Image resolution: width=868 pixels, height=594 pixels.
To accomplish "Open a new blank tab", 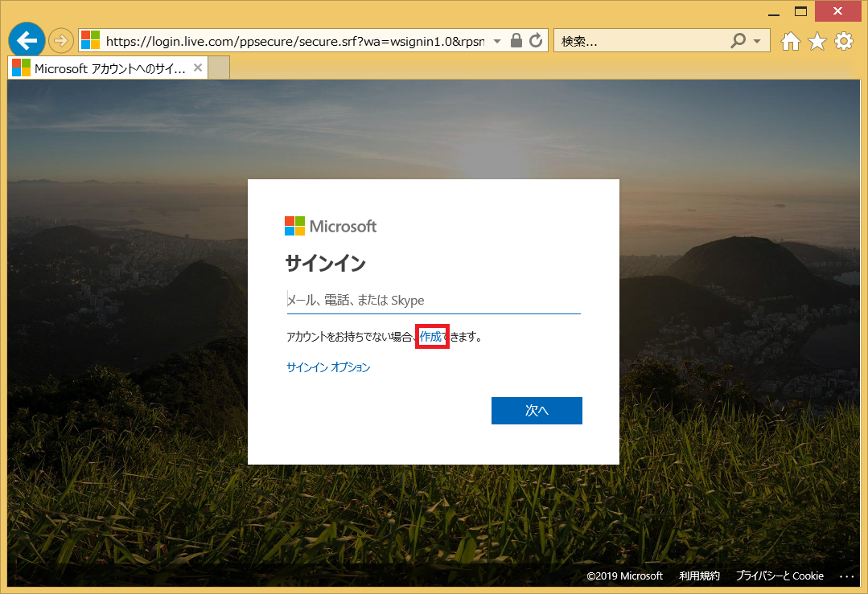I will coord(220,68).
